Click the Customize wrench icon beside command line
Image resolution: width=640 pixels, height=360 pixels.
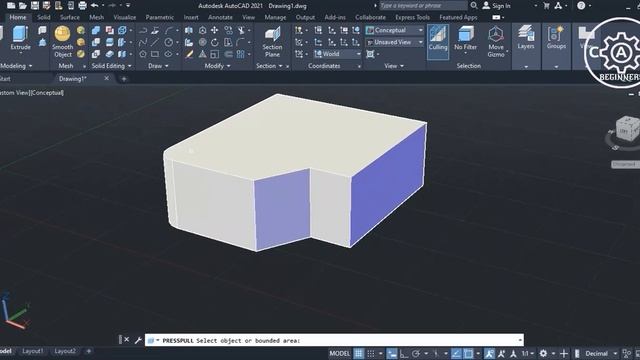pos(138,340)
